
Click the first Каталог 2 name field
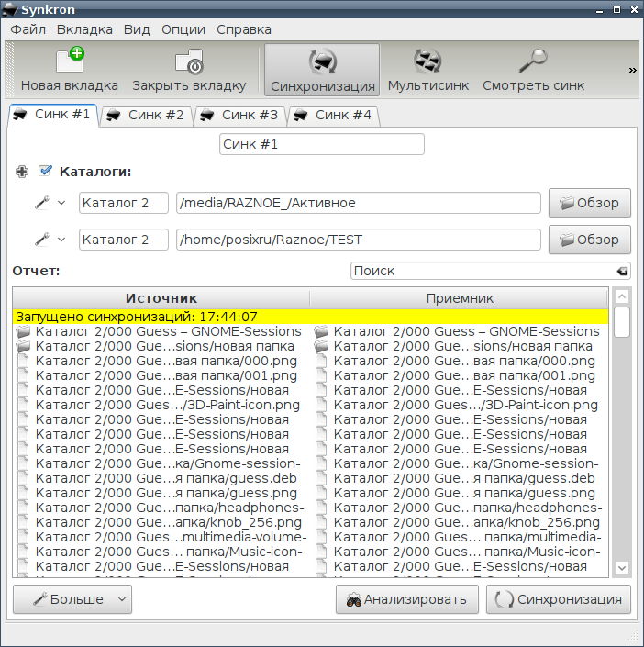tap(124, 203)
